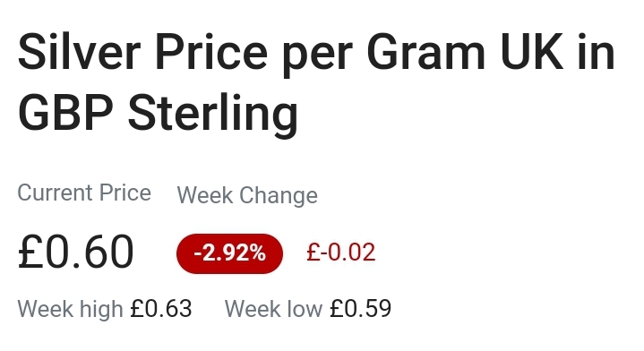This screenshot has height=351, width=644.
Task: Click the Current Price label
Action: click(84, 193)
